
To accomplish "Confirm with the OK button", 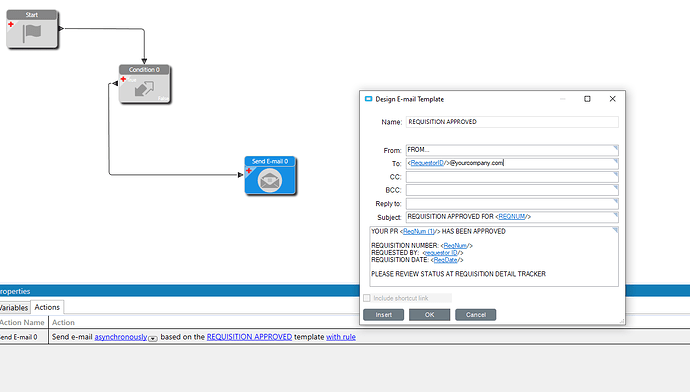I will pyautogui.click(x=429, y=315).
